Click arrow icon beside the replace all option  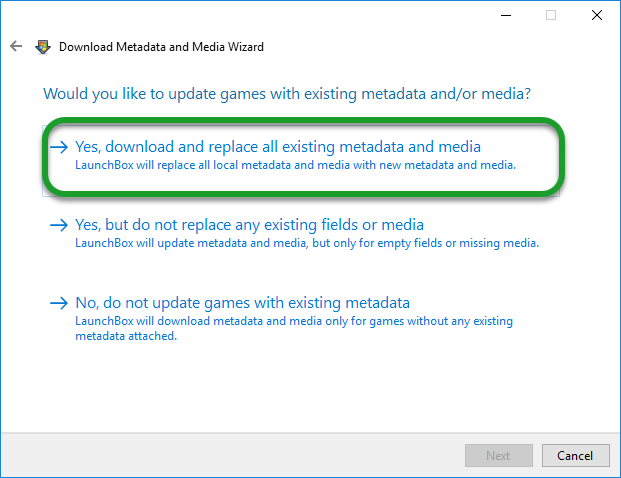tap(59, 147)
